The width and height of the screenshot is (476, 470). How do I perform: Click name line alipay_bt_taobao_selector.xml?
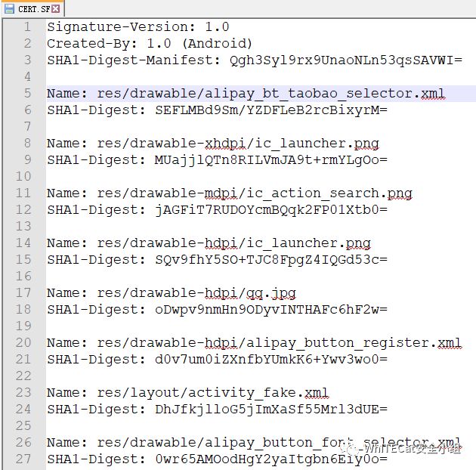[x=246, y=94]
